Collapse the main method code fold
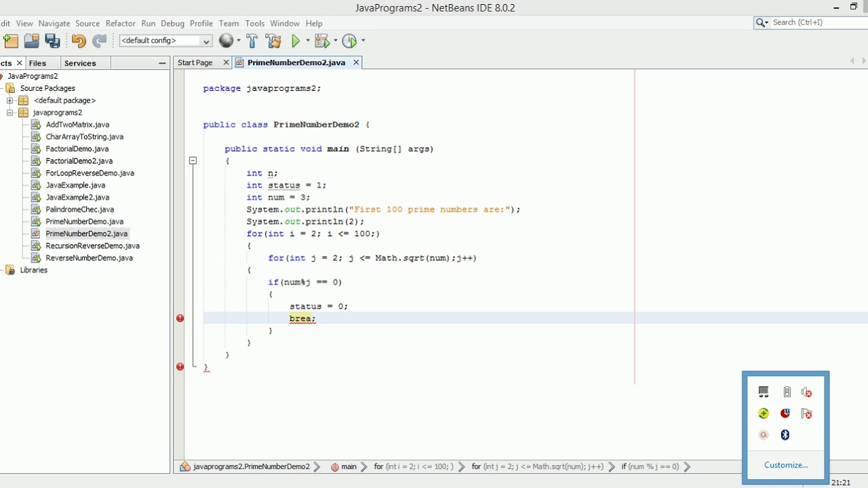 point(193,161)
